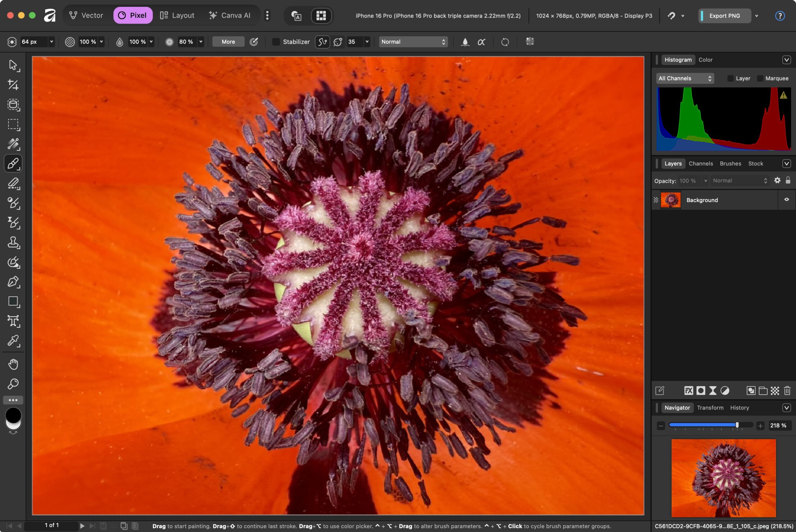Select the Move tool

coord(13,66)
